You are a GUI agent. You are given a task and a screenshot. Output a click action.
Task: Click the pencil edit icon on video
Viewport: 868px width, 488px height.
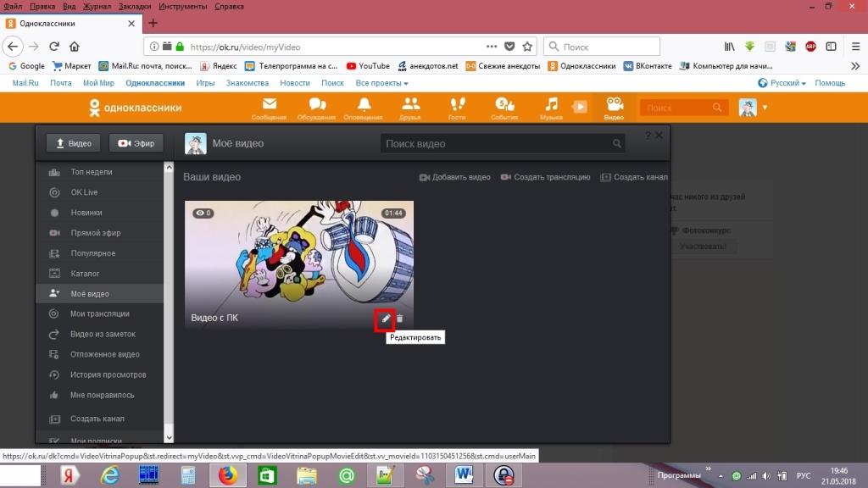[386, 319]
